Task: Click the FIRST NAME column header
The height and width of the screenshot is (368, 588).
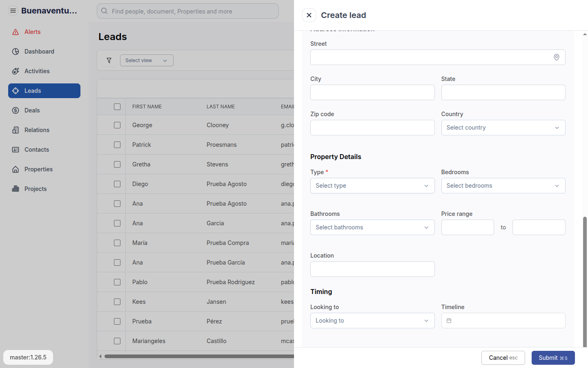Action: [x=147, y=107]
